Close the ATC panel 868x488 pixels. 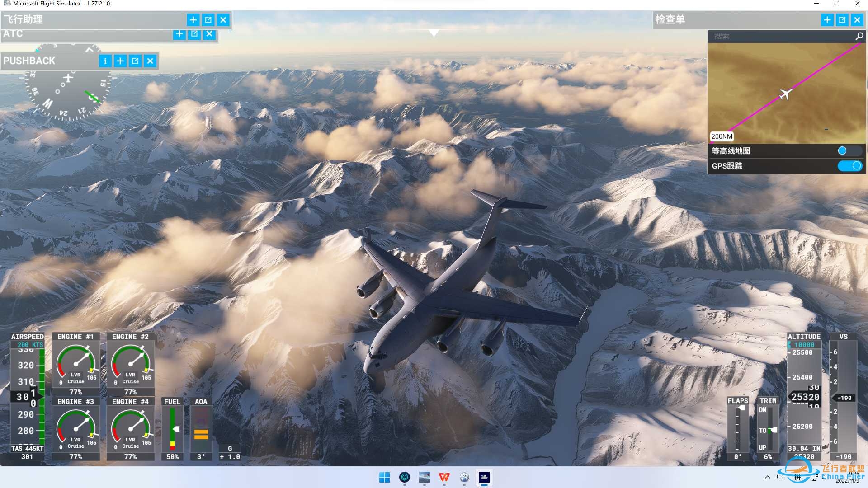(209, 34)
